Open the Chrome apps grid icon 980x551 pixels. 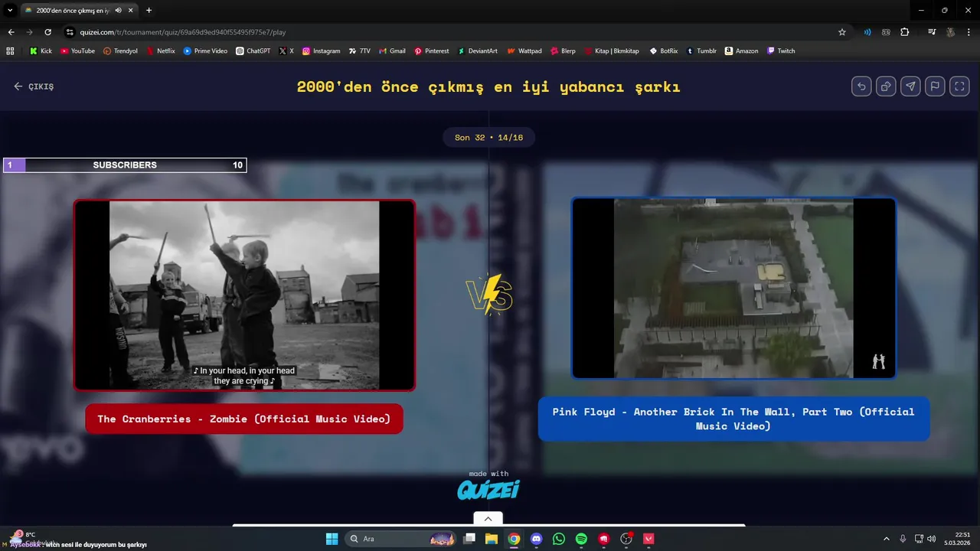point(11,51)
